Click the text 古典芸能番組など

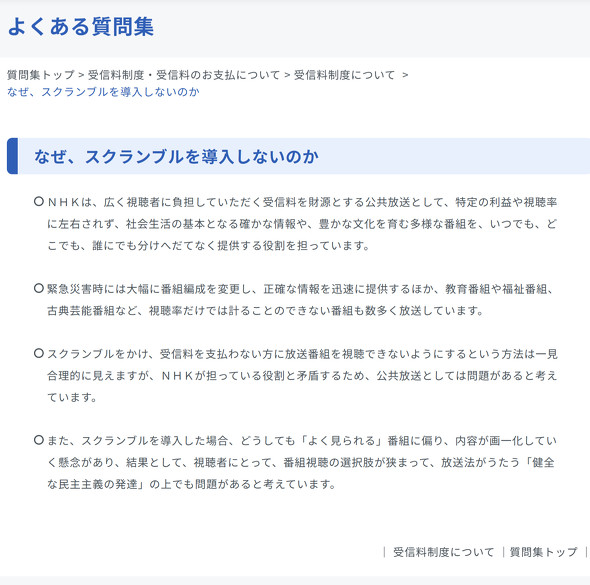[92, 311]
